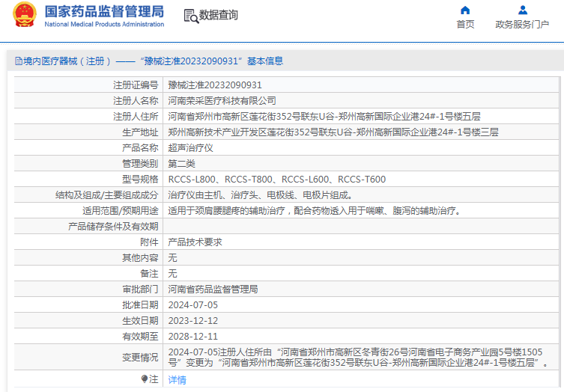Click 结构及组成/主要组成成分 label

[x=107, y=195]
